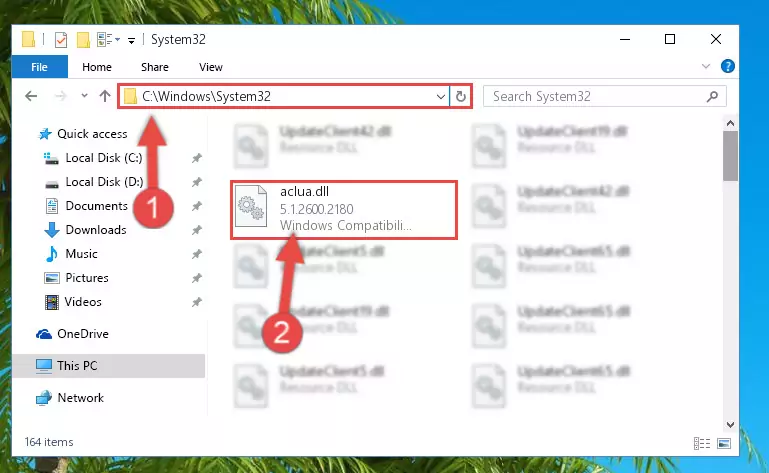Click the folder icon in the address bar
Viewport: 769px width, 473px height.
pyautogui.click(x=130, y=96)
